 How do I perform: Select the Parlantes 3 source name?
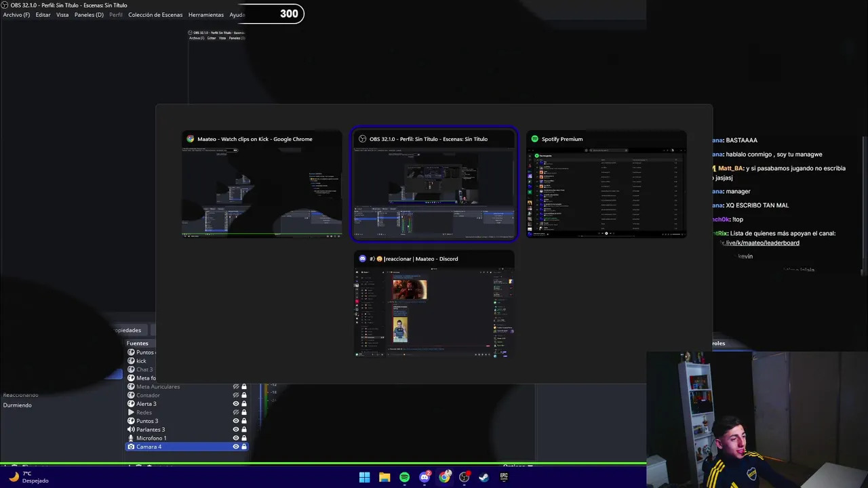tap(151, 430)
